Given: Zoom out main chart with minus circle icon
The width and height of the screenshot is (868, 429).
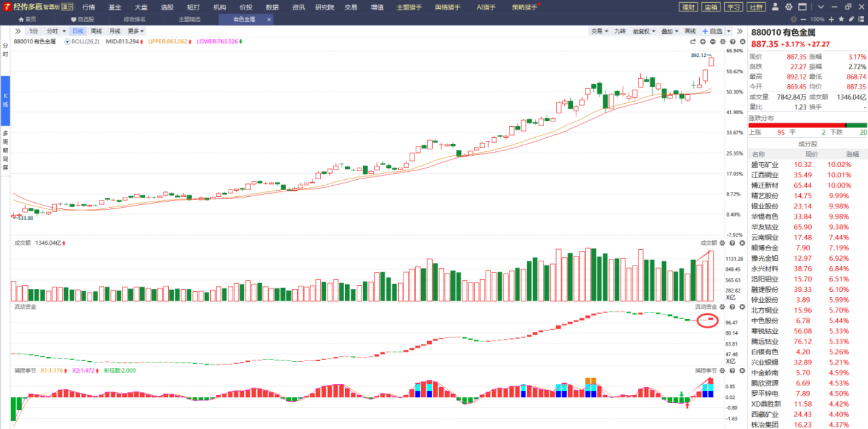Looking at the screenshot, I should pos(713,42).
